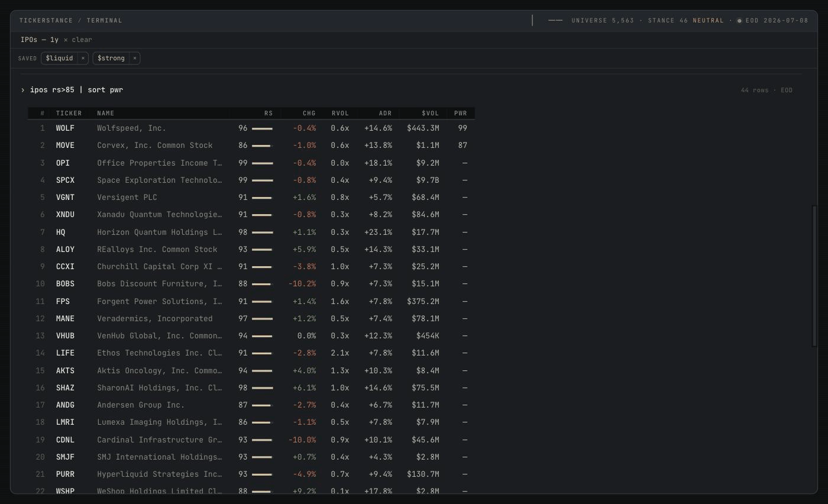Select the SPCX ticker
This screenshot has width=828, height=504.
[65, 180]
